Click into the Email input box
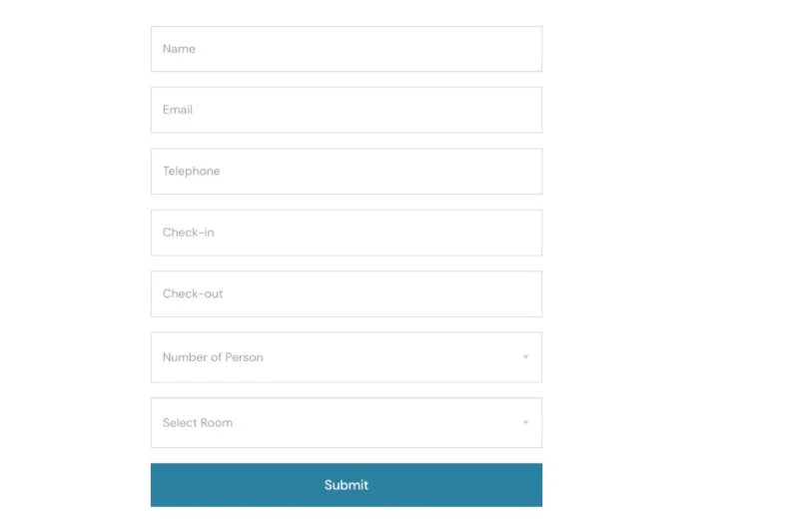 [x=346, y=110]
